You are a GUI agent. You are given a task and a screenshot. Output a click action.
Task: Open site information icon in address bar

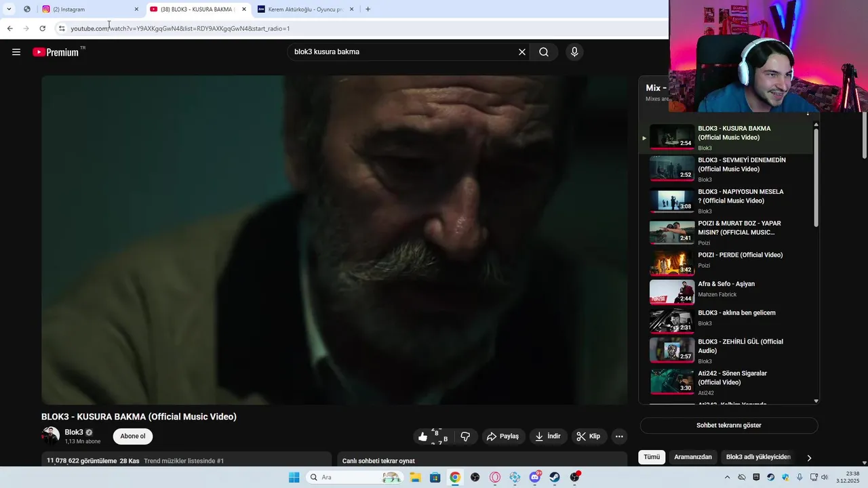click(x=62, y=28)
